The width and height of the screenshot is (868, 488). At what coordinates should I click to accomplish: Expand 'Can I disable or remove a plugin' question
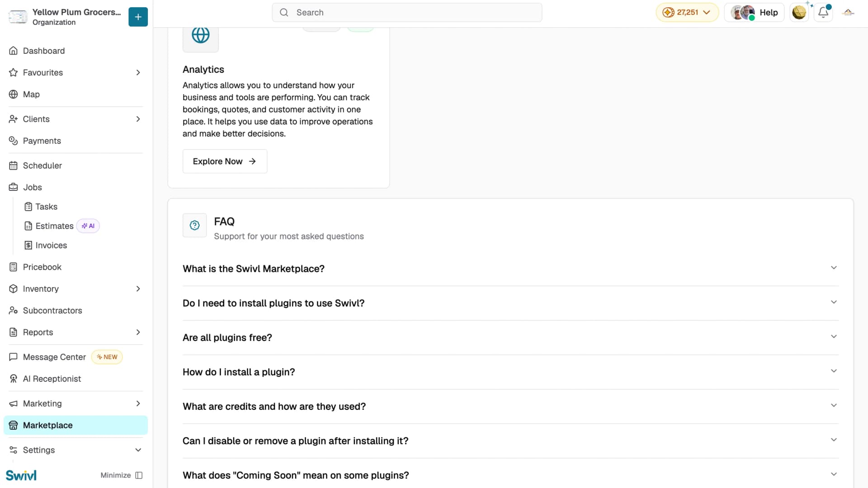(x=510, y=441)
